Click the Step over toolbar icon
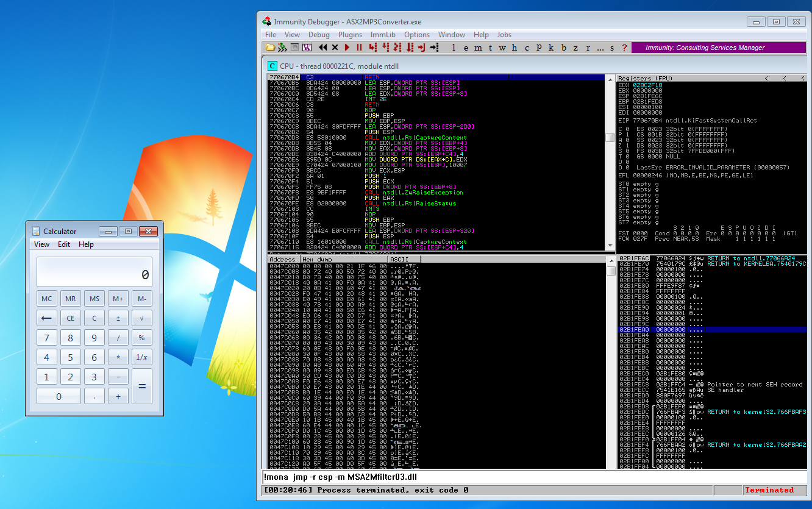Image resolution: width=812 pixels, height=509 pixels. click(x=386, y=47)
